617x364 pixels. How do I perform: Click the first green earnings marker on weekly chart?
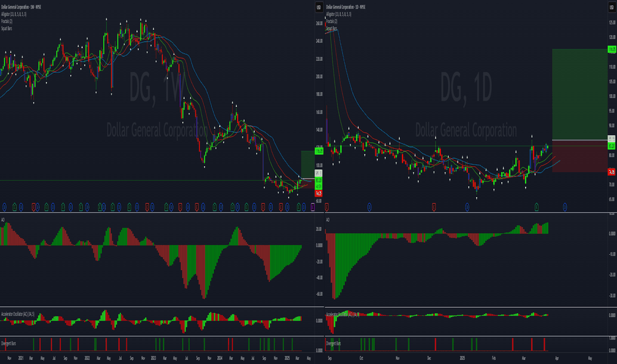pos(15,206)
